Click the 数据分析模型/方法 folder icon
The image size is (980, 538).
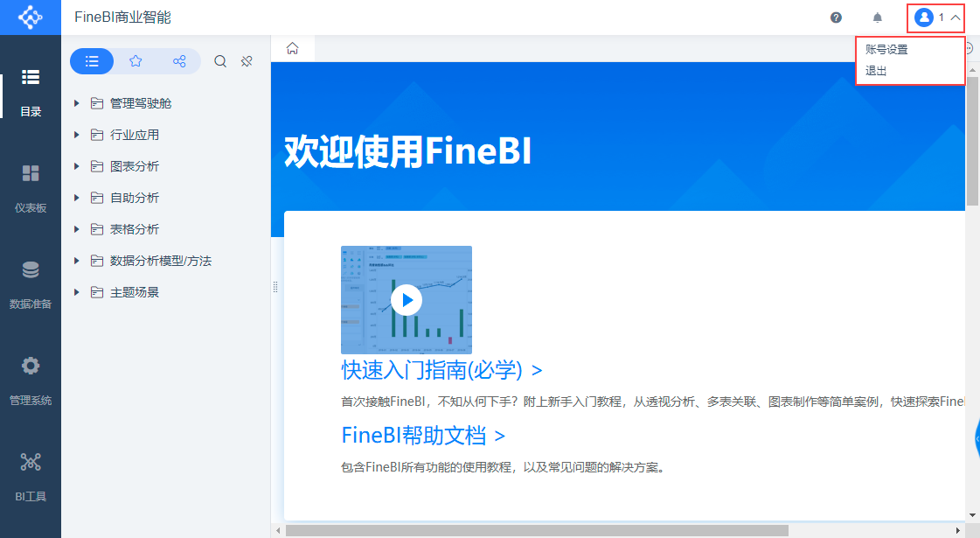[x=97, y=261]
